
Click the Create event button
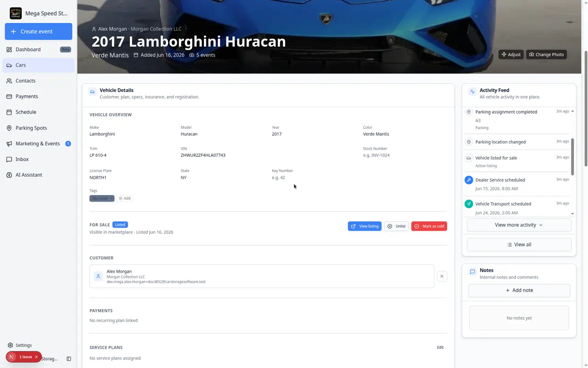click(x=39, y=31)
